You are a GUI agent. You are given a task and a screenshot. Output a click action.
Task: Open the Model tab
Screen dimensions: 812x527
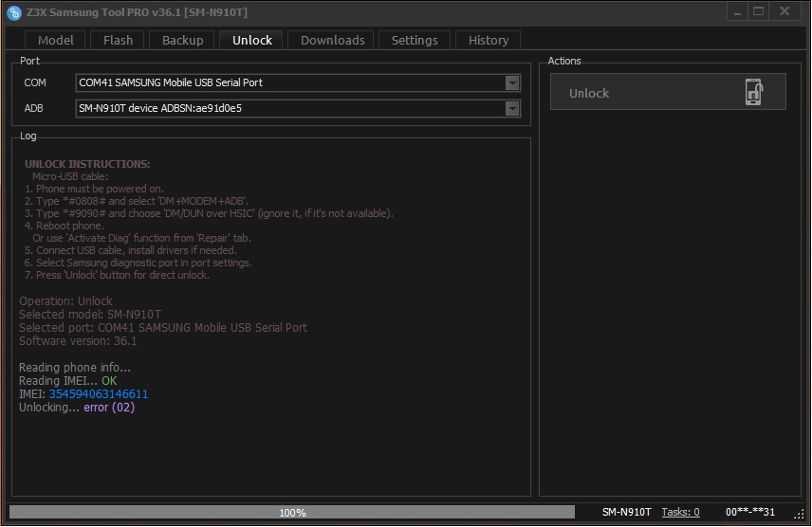[x=55, y=40]
